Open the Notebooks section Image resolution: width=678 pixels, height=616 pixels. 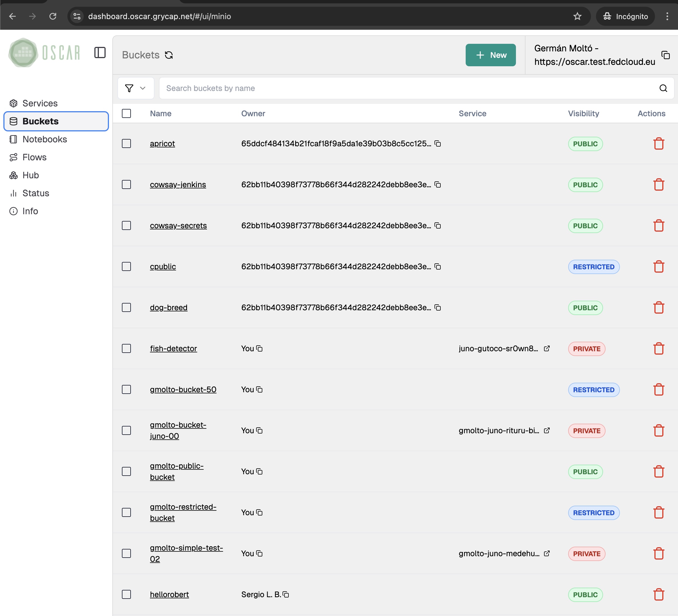pyautogui.click(x=45, y=139)
